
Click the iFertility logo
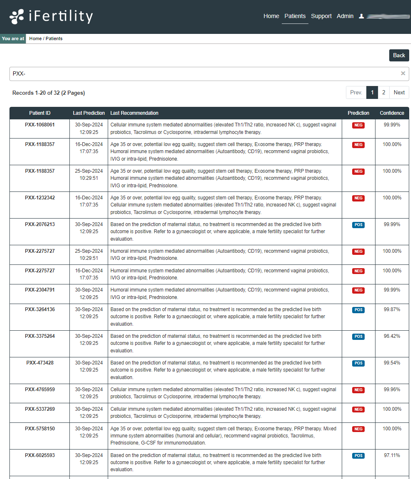pos(51,16)
